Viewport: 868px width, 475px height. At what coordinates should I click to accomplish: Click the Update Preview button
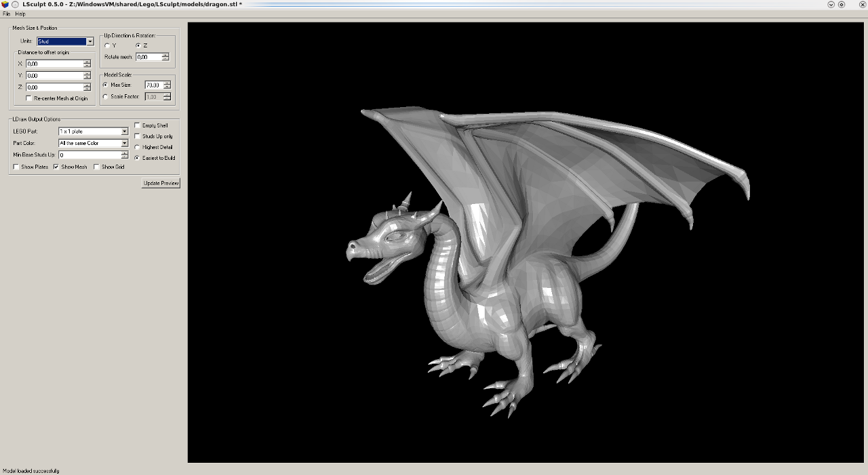pyautogui.click(x=161, y=183)
